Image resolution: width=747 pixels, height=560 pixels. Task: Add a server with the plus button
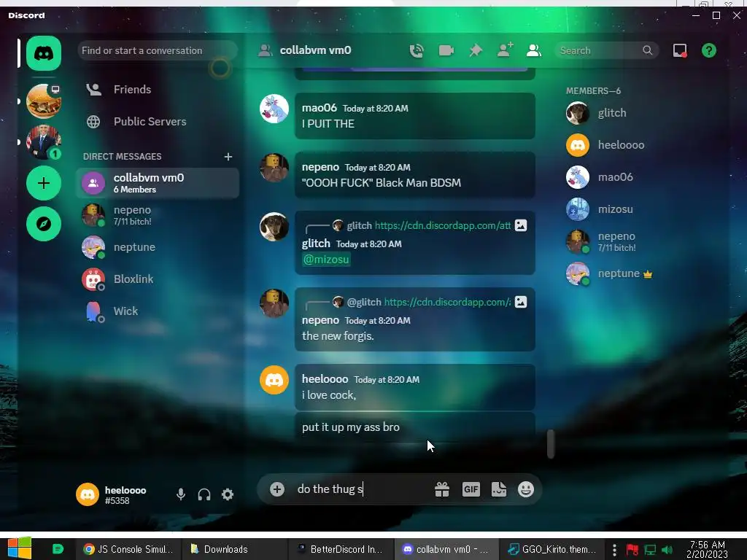click(x=43, y=183)
